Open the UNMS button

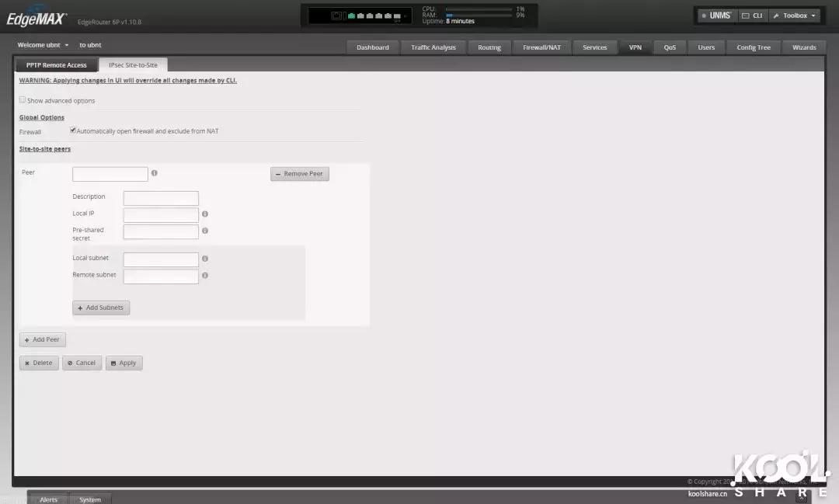(716, 16)
